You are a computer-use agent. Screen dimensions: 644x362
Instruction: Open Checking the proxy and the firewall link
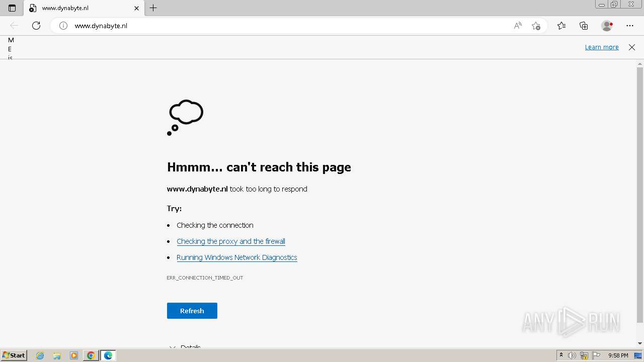231,241
